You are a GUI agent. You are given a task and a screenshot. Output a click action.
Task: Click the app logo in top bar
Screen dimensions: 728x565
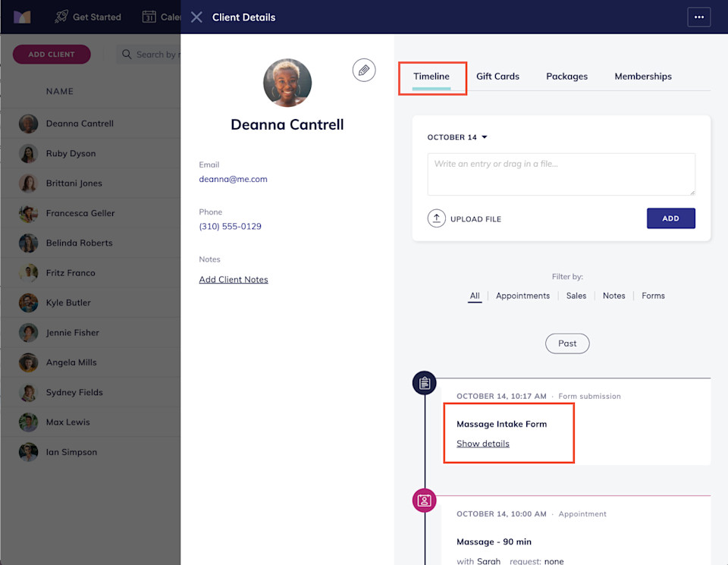pyautogui.click(x=22, y=17)
